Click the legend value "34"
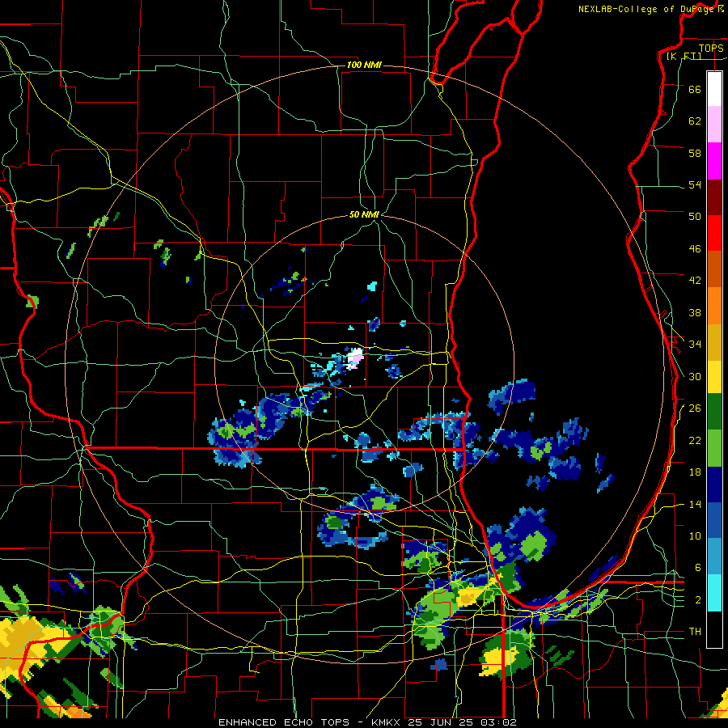This screenshot has height=728, width=728. pos(695,344)
